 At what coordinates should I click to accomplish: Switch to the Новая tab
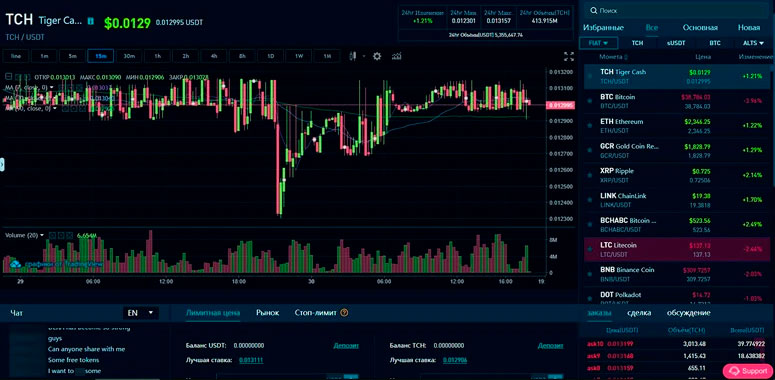pos(749,28)
